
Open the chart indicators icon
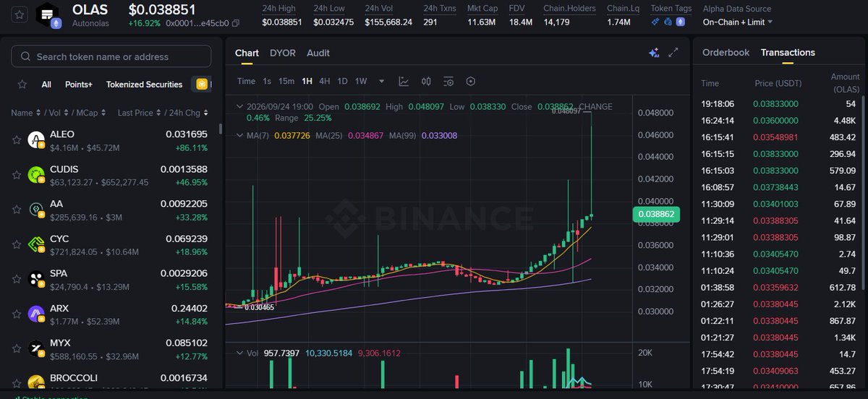[x=404, y=81]
